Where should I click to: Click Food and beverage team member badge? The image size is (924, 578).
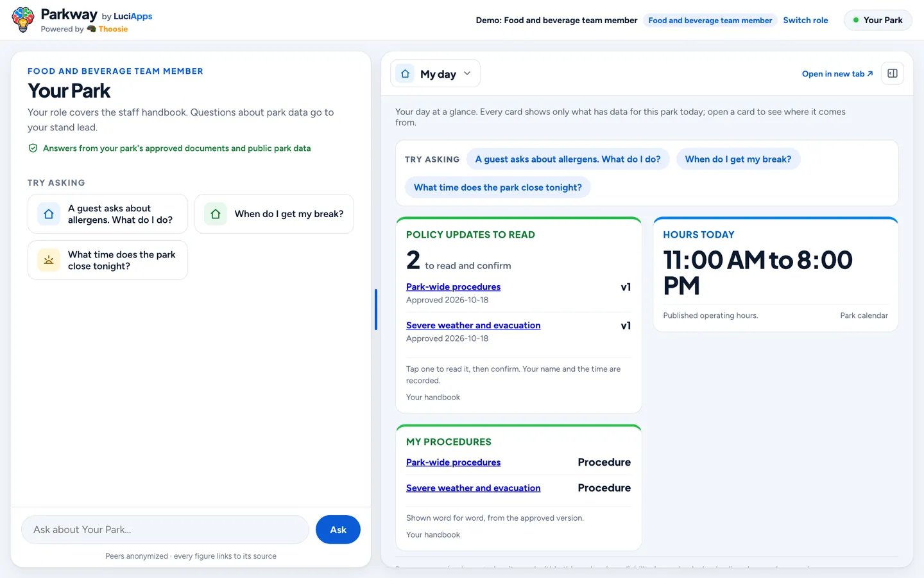[x=710, y=21]
